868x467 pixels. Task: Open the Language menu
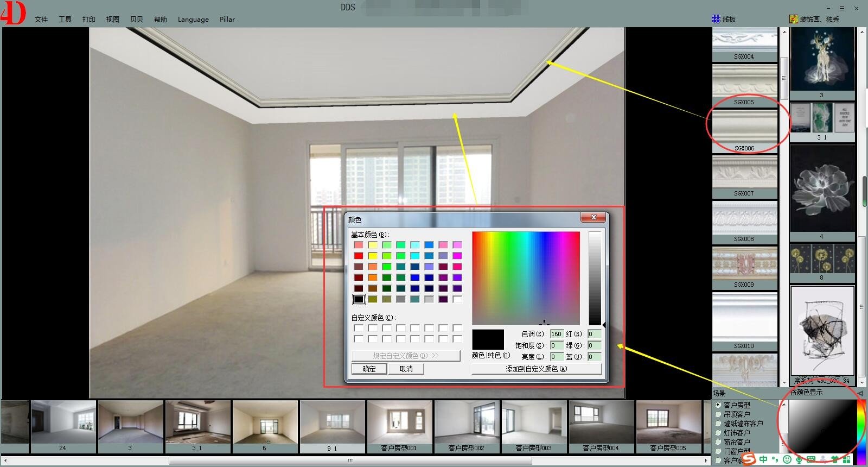[x=193, y=20]
